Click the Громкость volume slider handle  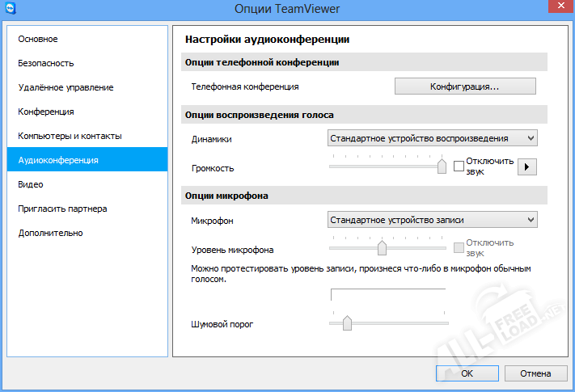pyautogui.click(x=442, y=166)
